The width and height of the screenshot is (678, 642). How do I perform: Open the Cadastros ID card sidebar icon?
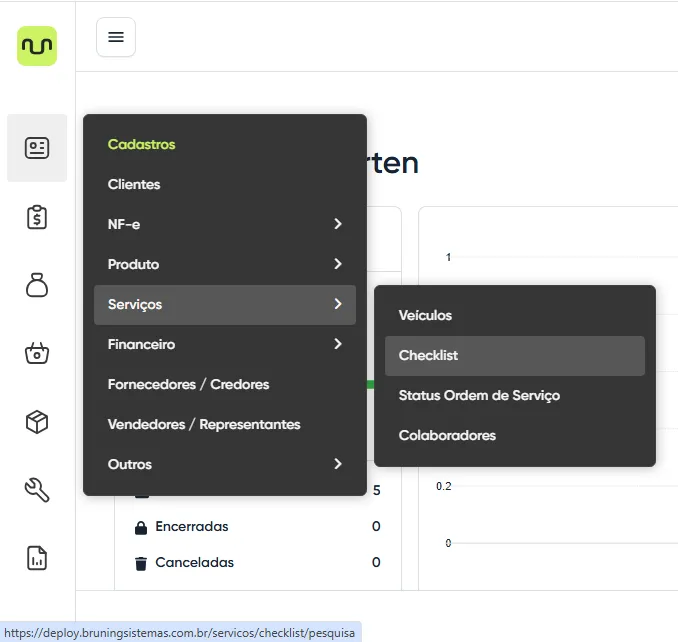(37, 148)
